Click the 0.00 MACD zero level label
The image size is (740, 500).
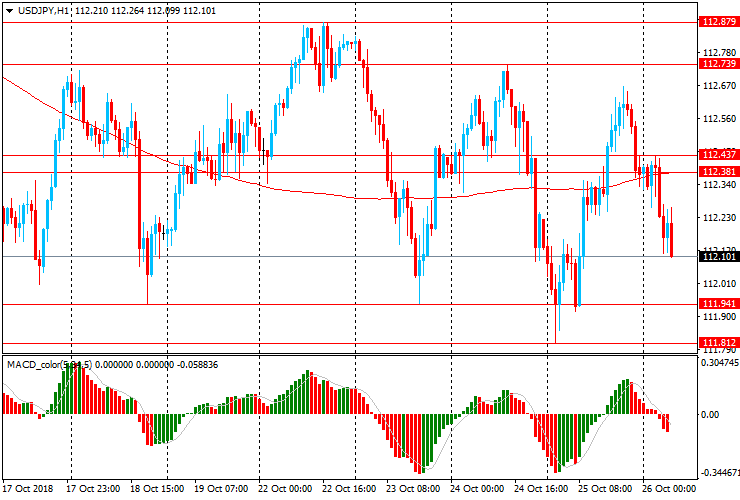pyautogui.click(x=710, y=415)
